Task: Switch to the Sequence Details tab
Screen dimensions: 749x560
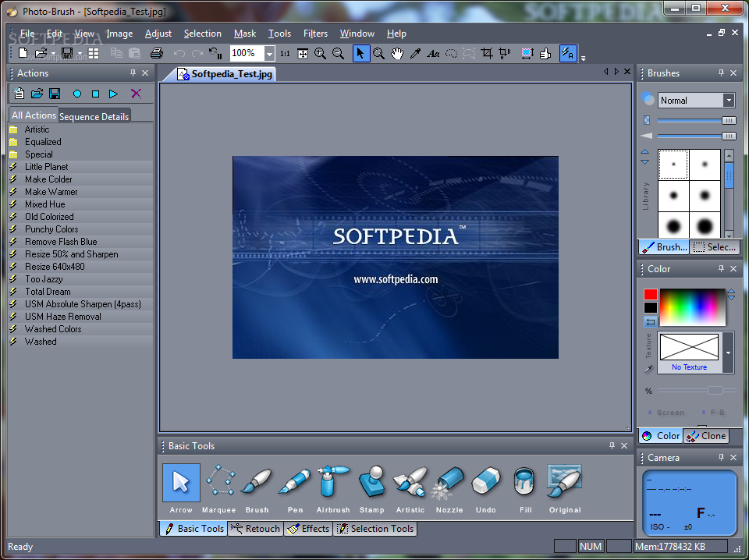Action: [94, 116]
